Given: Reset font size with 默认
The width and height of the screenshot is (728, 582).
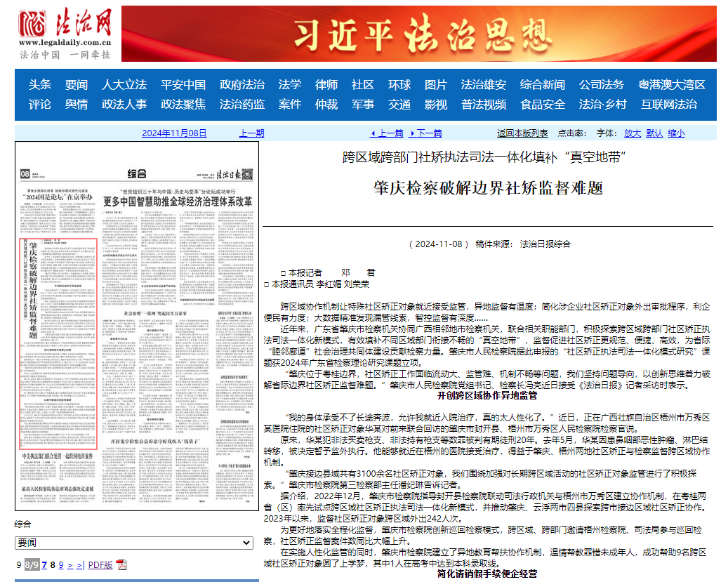Looking at the screenshot, I should (x=654, y=133).
